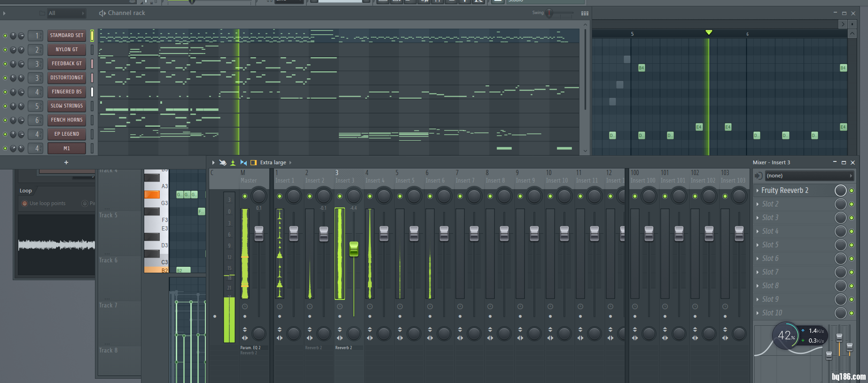
Task: Open the NYLON GT channel
Action: (67, 50)
